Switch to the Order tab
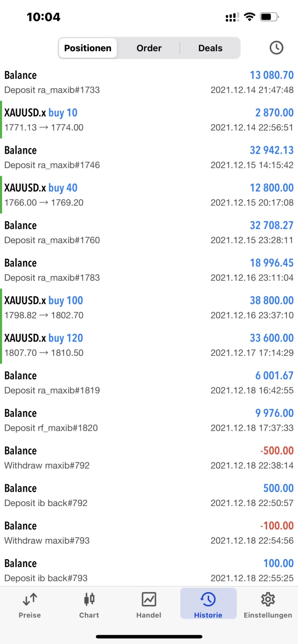This screenshot has width=298, height=644. pos(149,48)
